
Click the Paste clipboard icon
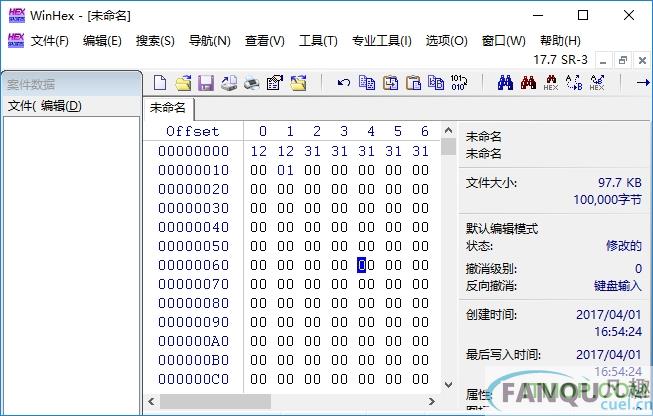414,82
